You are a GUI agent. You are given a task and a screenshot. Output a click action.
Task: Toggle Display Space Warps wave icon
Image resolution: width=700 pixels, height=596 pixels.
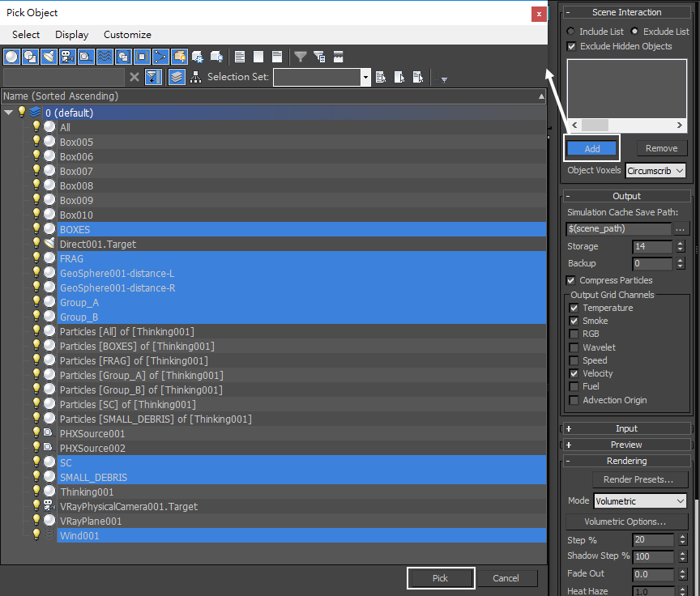coord(105,57)
